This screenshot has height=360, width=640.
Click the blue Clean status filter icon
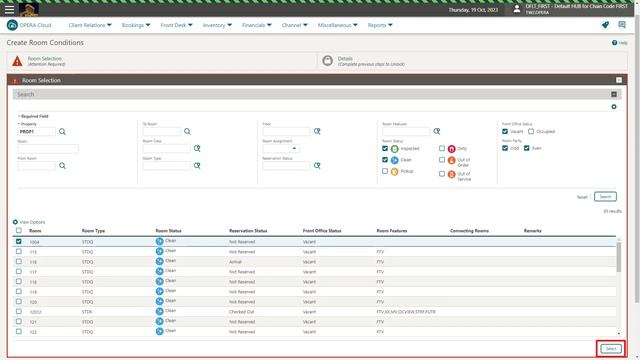coord(394,160)
